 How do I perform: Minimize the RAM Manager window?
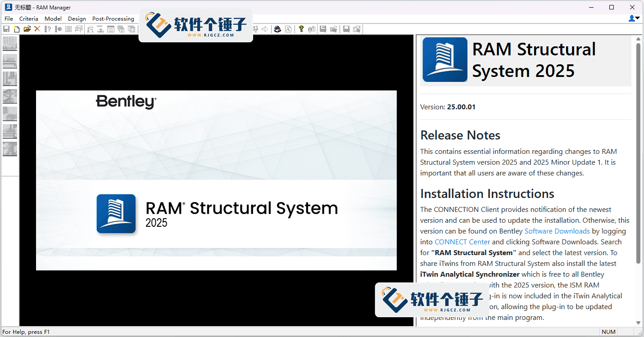[591, 7]
